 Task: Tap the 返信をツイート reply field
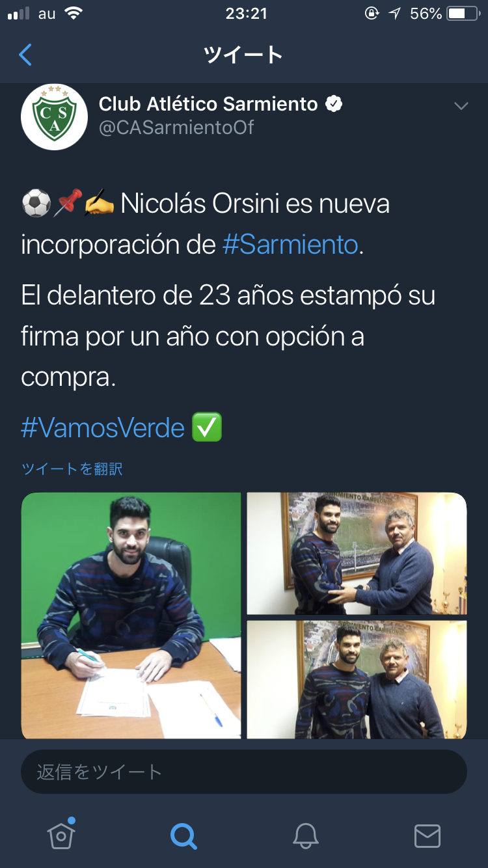click(x=244, y=772)
